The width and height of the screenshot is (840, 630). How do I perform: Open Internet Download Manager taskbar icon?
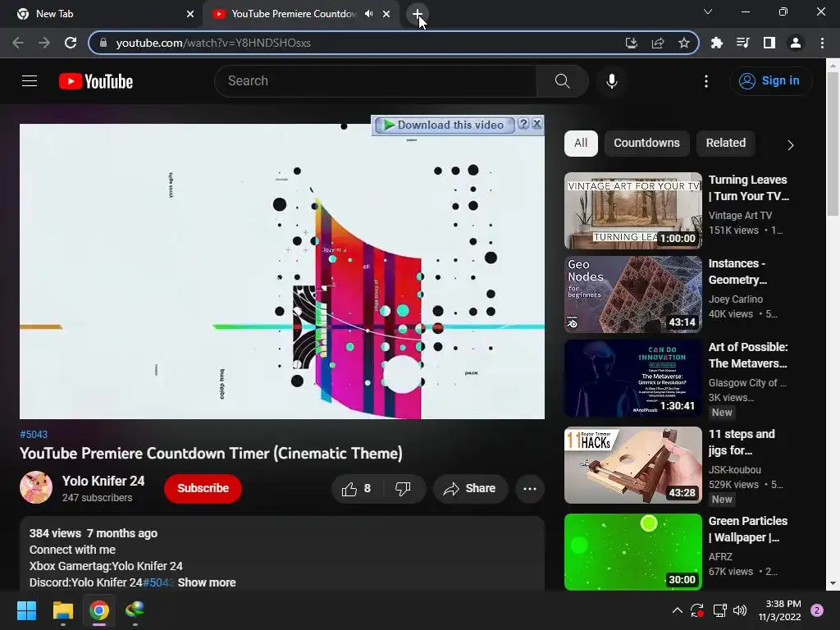pyautogui.click(x=135, y=610)
